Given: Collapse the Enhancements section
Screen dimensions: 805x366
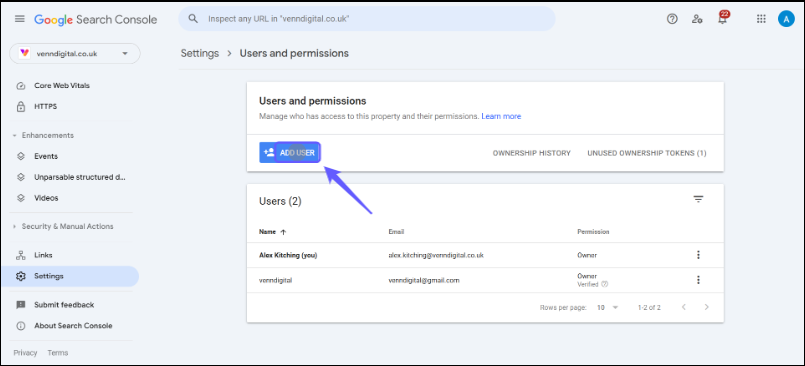Looking at the screenshot, I should click(x=44, y=136).
